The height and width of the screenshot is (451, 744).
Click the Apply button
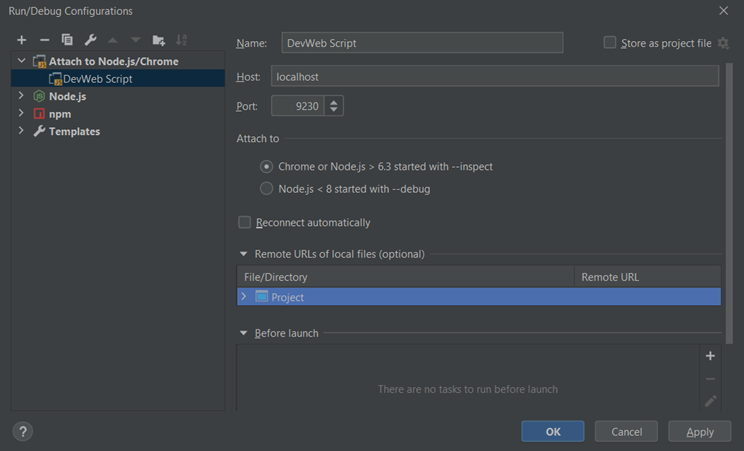699,431
